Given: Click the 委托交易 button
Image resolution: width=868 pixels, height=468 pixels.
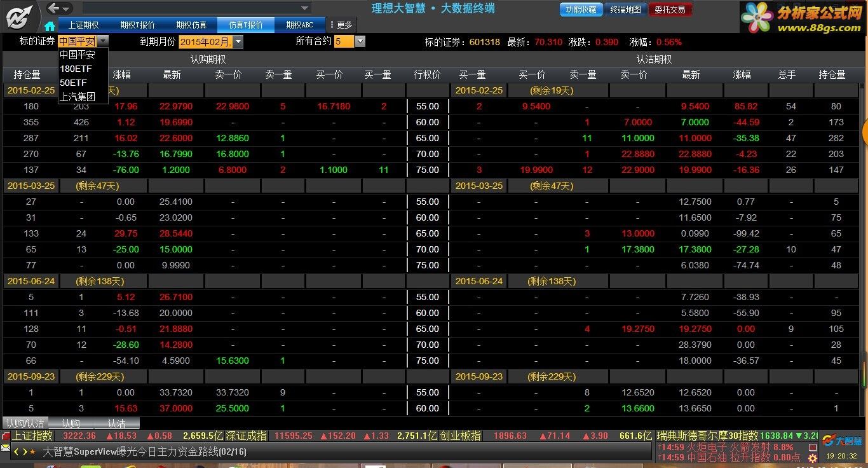Looking at the screenshot, I should point(670,10).
